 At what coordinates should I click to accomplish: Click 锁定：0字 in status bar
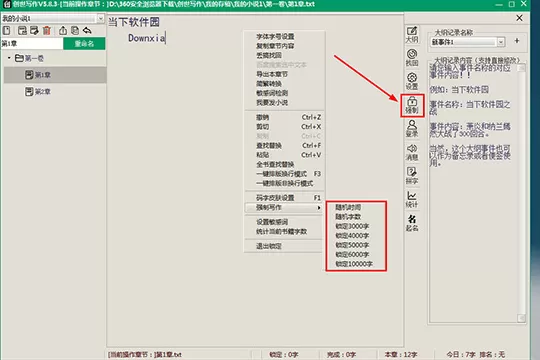coord(283,354)
